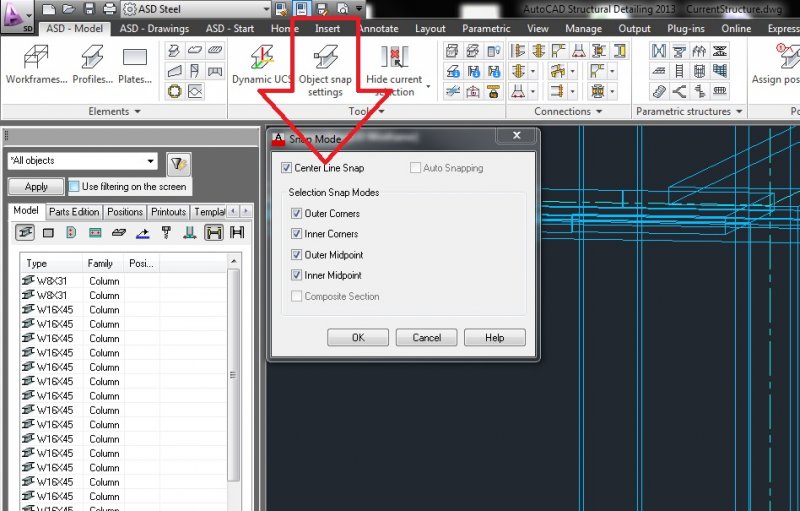Image resolution: width=800 pixels, height=511 pixels.
Task: Click the Save quick access icon
Action: (89, 9)
